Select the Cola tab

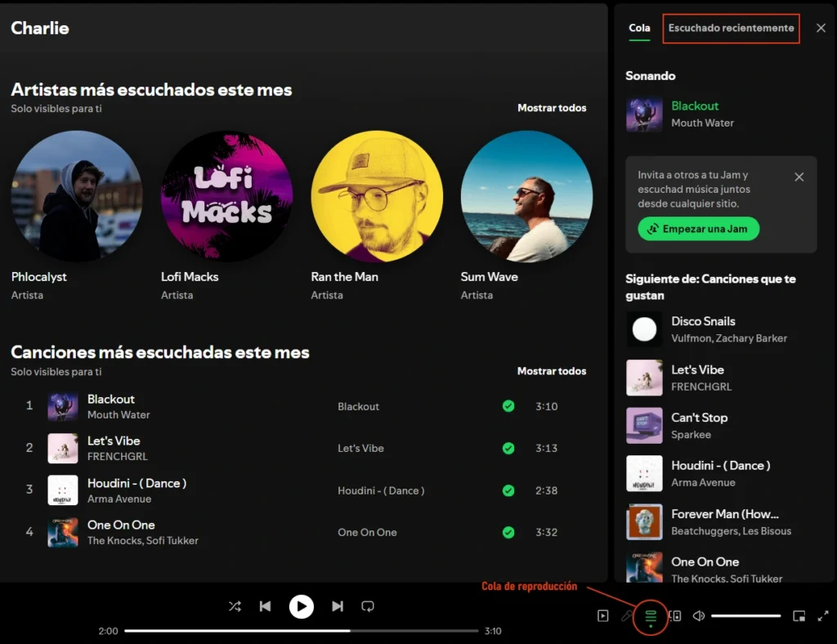pyautogui.click(x=639, y=28)
